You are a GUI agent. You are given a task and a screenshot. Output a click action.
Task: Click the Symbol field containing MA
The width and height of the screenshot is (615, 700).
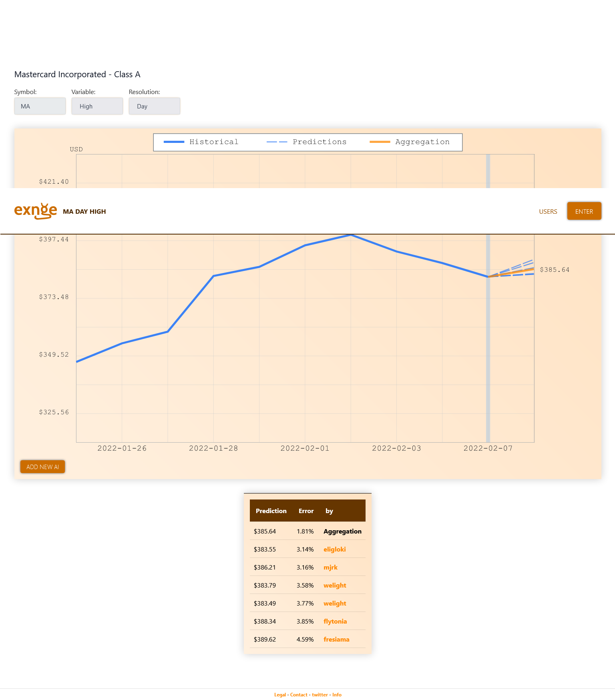pyautogui.click(x=40, y=106)
